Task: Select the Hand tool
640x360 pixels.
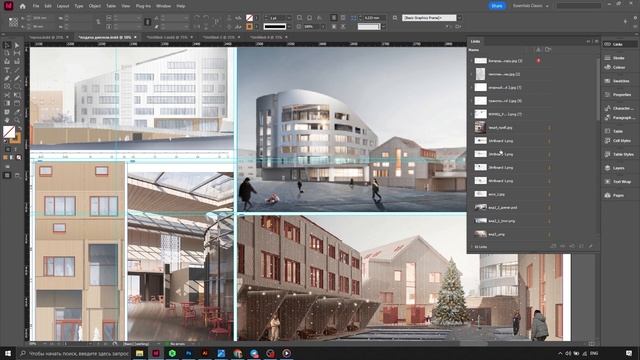Action: point(7,120)
